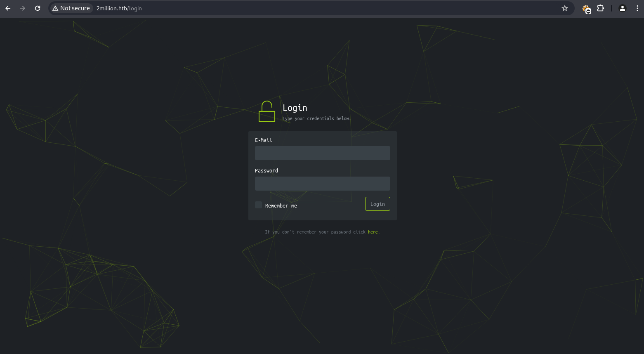
Task: Open the orange pinned extension icon
Action: (x=586, y=9)
